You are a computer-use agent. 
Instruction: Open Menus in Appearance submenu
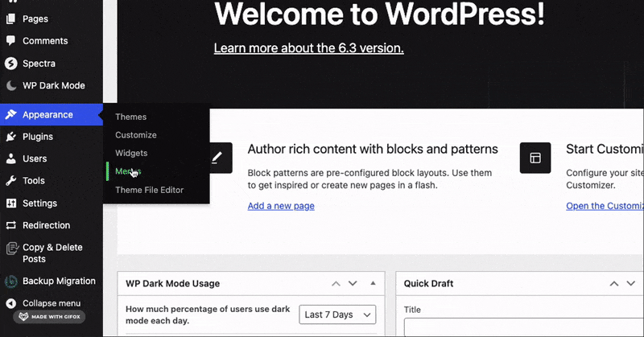pos(128,171)
